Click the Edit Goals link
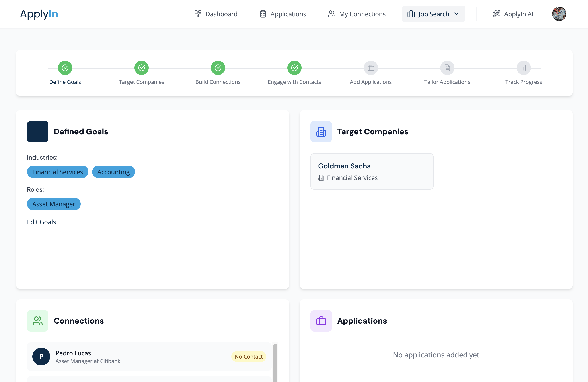Image resolution: width=588 pixels, height=382 pixels. pyautogui.click(x=41, y=222)
